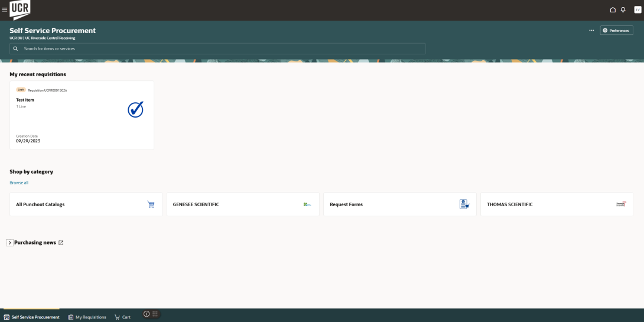
Task: Open the Test Item requisition card
Action: [x=82, y=115]
